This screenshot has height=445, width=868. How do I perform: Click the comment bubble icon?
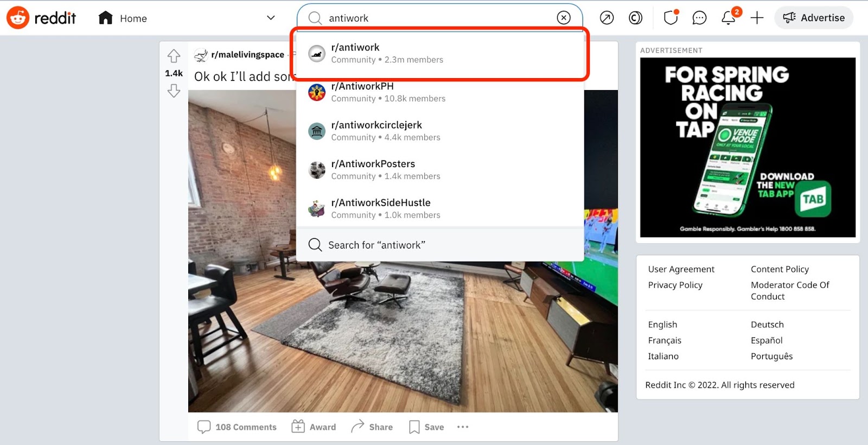click(204, 427)
